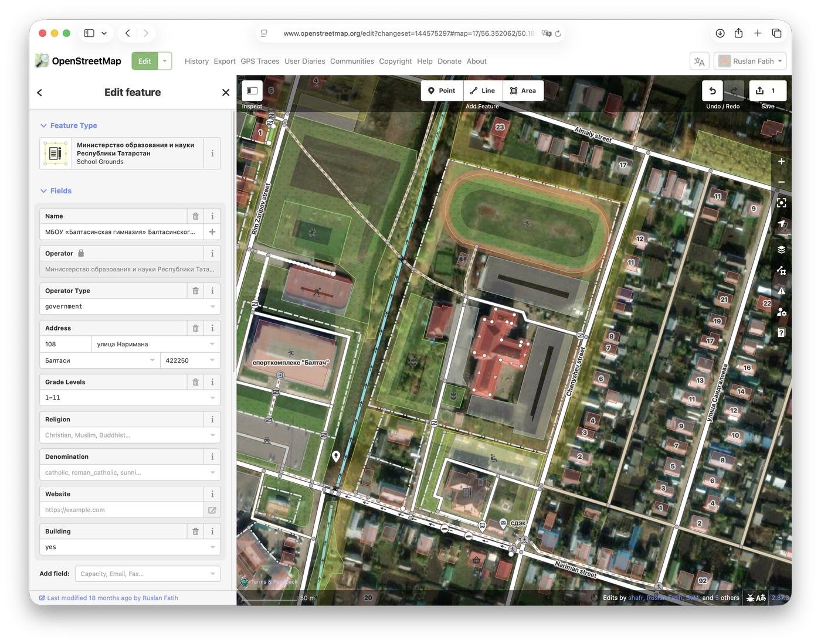Viewport: 821px width, 644px height.
Task: Open the Inspect mode panel
Action: point(252,91)
